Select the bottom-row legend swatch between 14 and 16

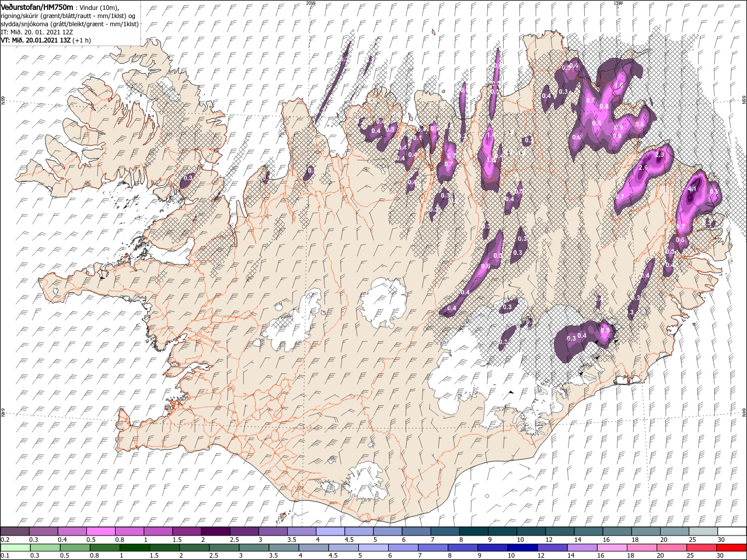click(582, 548)
